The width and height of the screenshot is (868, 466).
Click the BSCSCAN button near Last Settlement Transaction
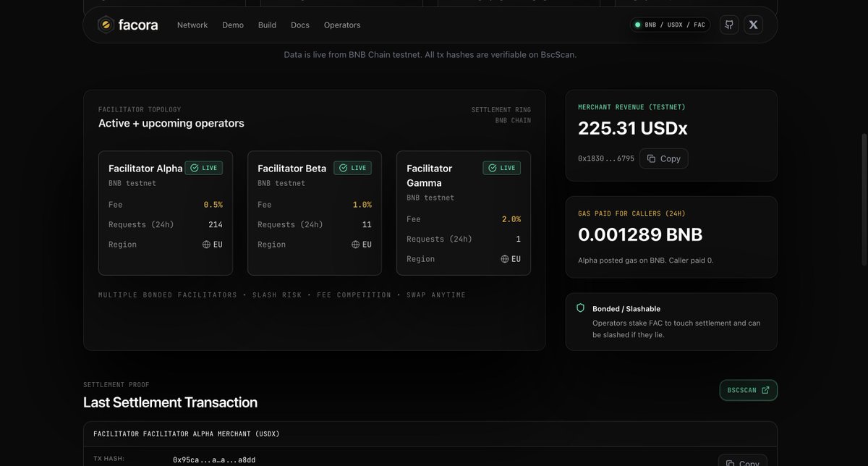tap(748, 390)
